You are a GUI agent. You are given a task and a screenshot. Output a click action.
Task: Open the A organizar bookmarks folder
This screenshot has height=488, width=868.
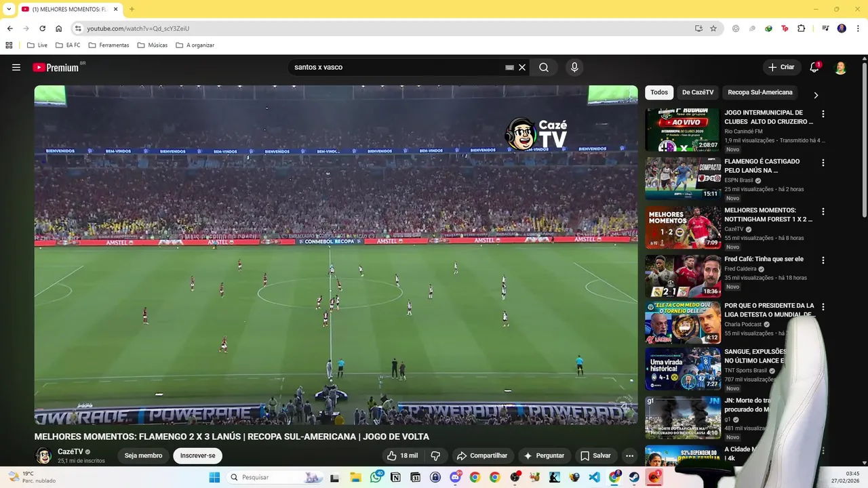pos(195,45)
